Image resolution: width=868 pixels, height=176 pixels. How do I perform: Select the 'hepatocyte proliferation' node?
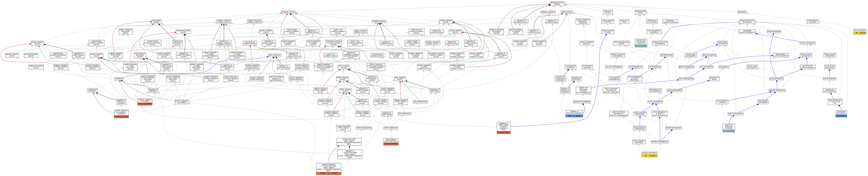582,102
